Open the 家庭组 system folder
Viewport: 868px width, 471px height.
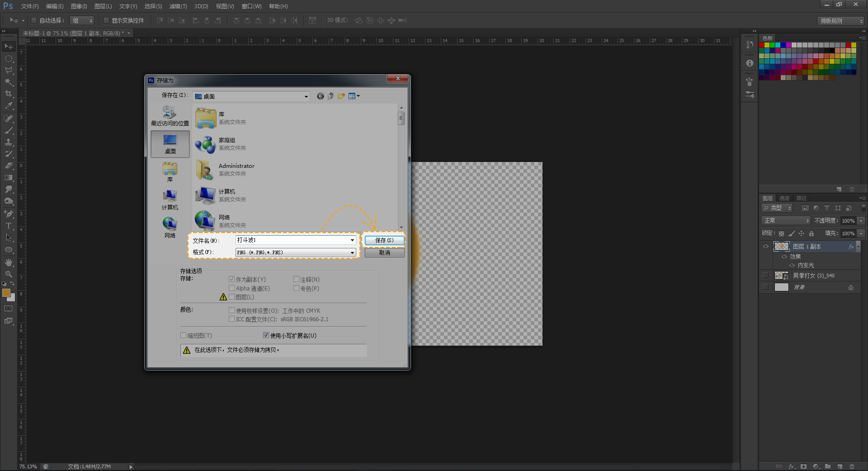click(222, 144)
